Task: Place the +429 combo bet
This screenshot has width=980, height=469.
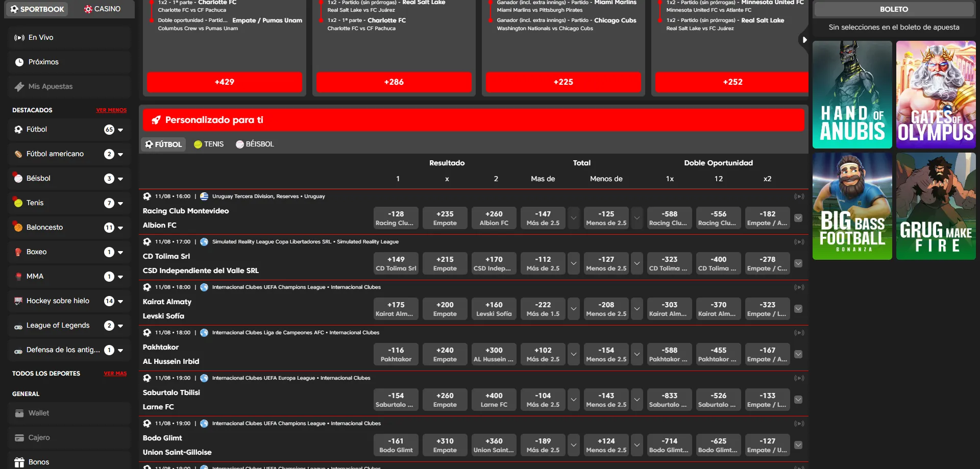Action: 225,82
